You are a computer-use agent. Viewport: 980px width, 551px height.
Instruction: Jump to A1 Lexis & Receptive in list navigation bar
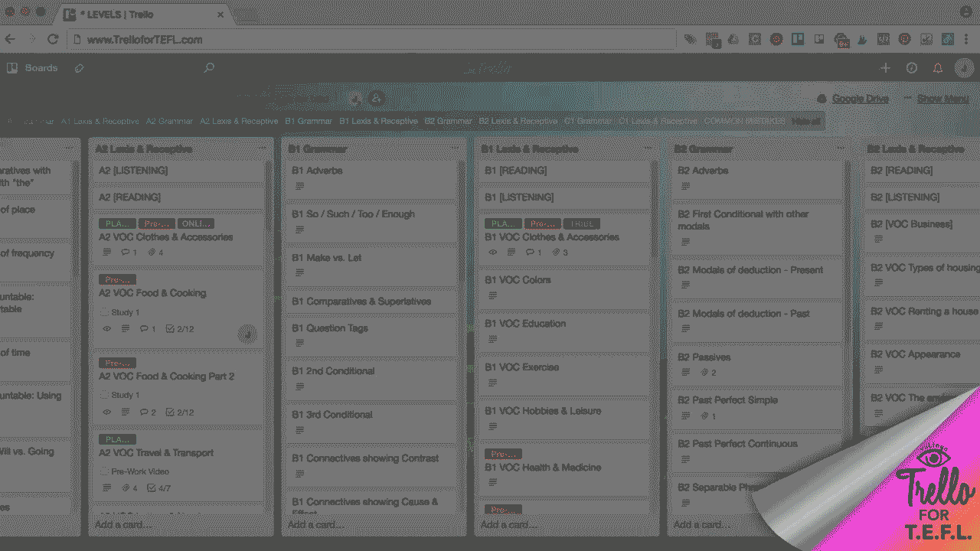pos(100,121)
